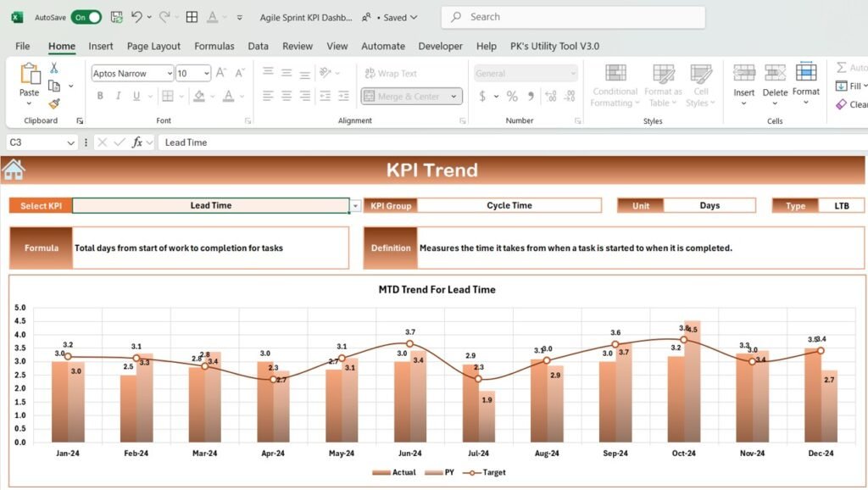Image resolution: width=868 pixels, height=490 pixels.
Task: Toggle Merge & Center
Action: pyautogui.click(x=405, y=96)
